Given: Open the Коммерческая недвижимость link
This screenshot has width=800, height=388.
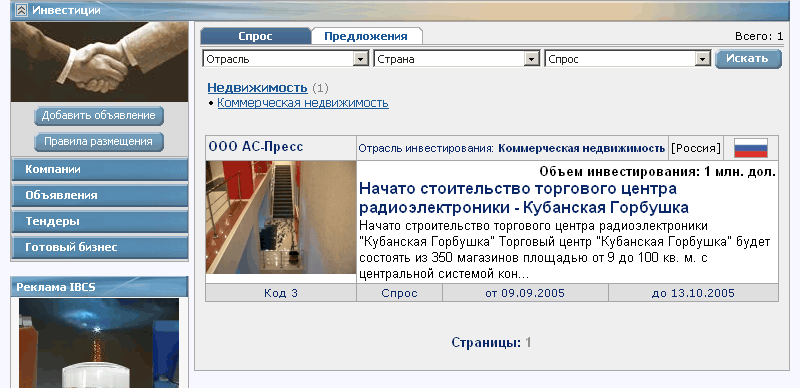Looking at the screenshot, I should coord(303,103).
